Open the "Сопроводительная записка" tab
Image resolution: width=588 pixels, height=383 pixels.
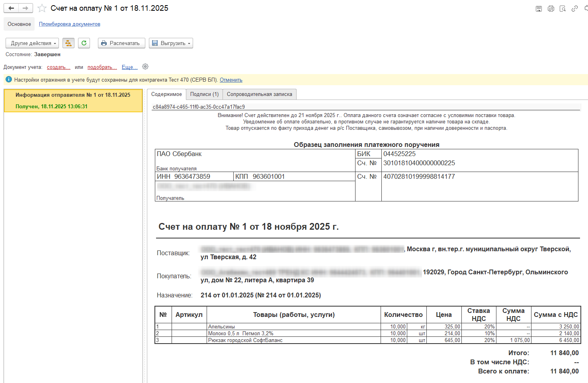[259, 94]
